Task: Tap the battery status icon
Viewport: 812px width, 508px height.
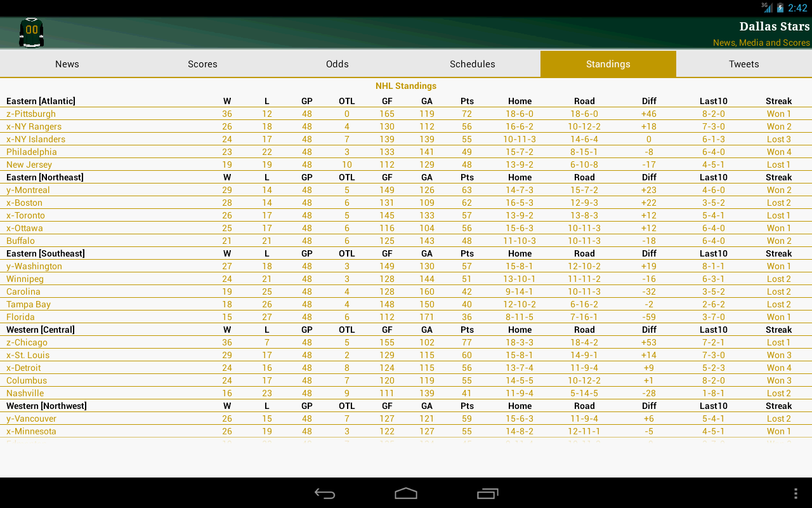Action: [780, 8]
